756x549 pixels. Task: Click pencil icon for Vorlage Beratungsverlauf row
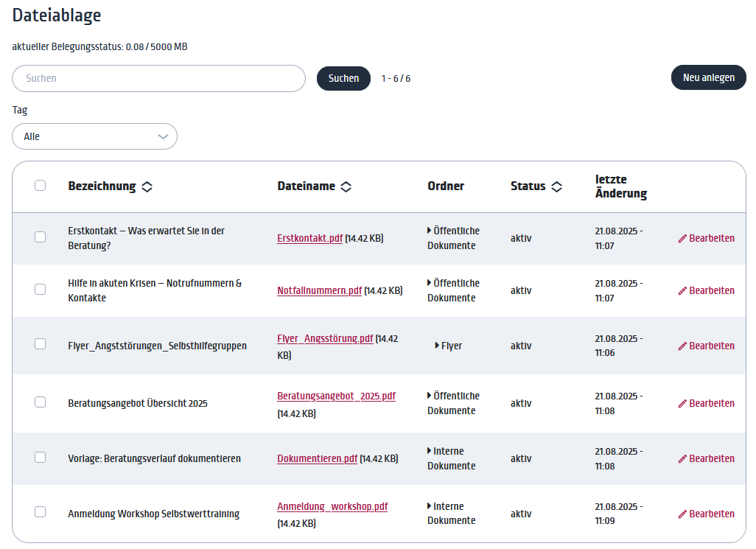click(x=682, y=459)
